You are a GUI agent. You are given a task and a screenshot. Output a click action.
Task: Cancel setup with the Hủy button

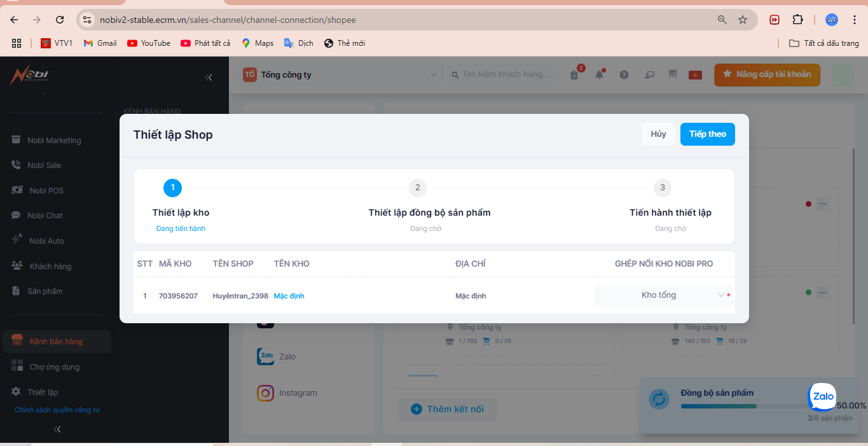click(x=658, y=134)
